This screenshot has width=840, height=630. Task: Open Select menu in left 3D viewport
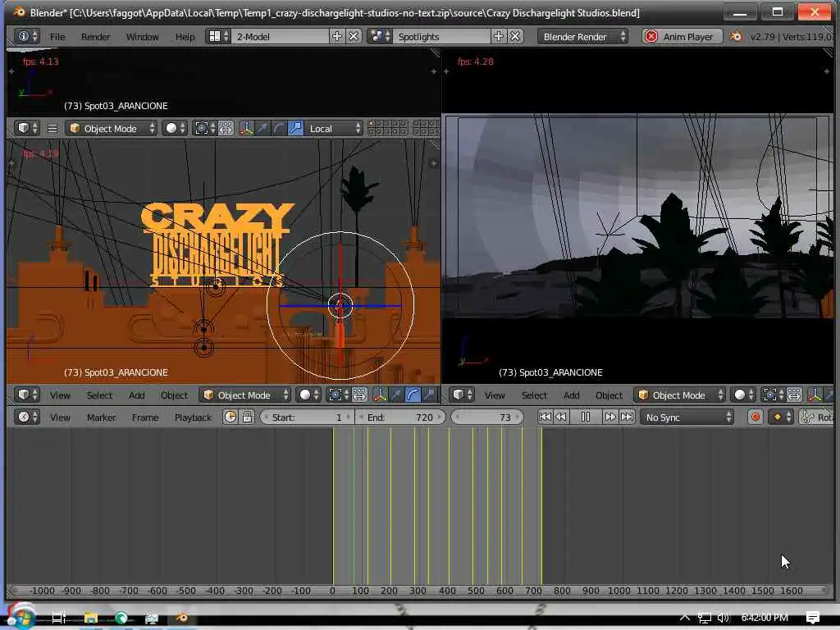99,395
